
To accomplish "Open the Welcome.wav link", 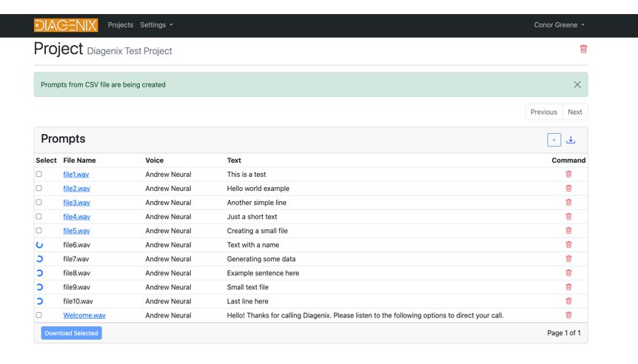I will point(84,315).
